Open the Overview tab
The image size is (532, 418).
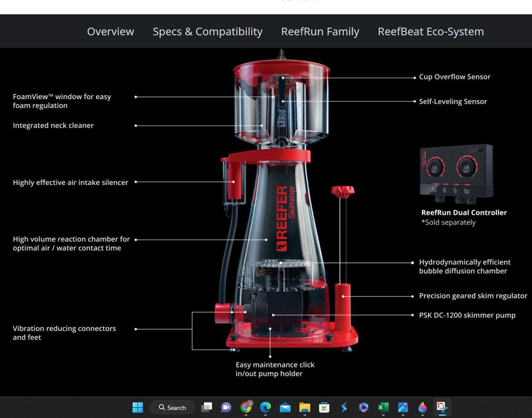click(110, 32)
